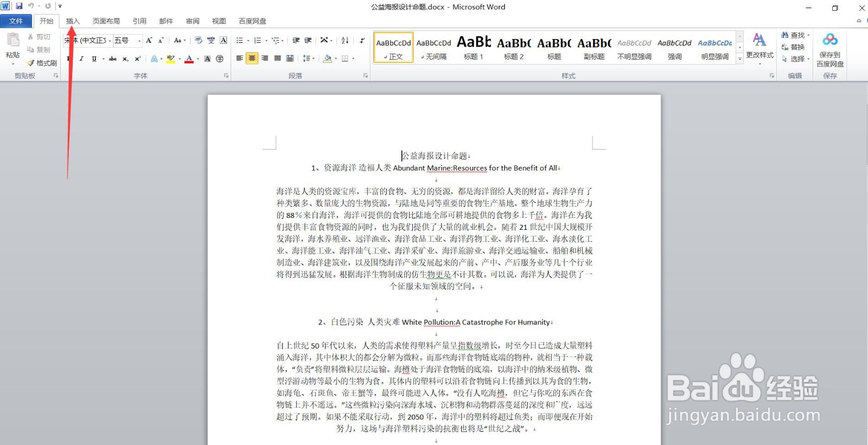The height and width of the screenshot is (445, 868).
Task: Open the Font dialog launcher
Action: click(x=226, y=76)
